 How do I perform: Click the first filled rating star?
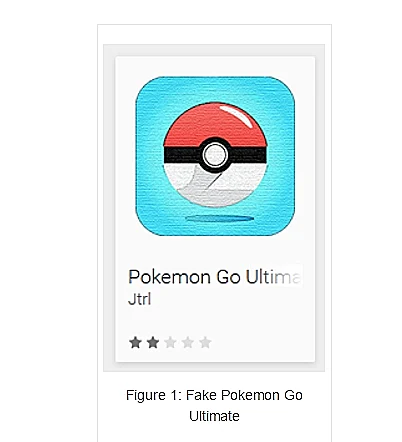[135, 342]
